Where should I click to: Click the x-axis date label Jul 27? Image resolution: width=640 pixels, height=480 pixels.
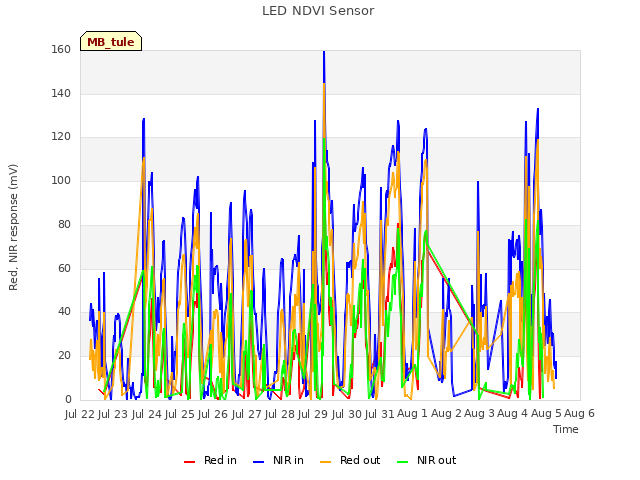tap(247, 414)
